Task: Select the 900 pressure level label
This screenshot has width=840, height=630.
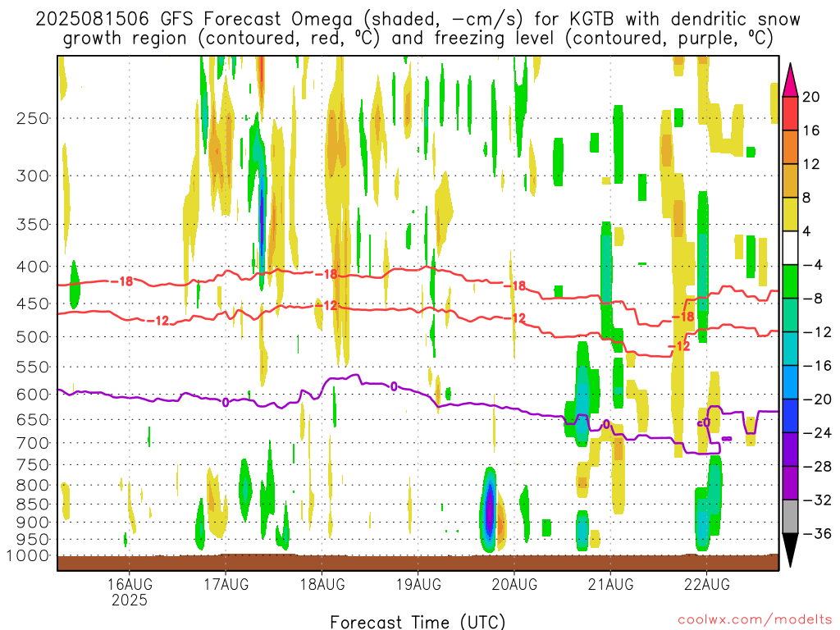Action: point(33,522)
